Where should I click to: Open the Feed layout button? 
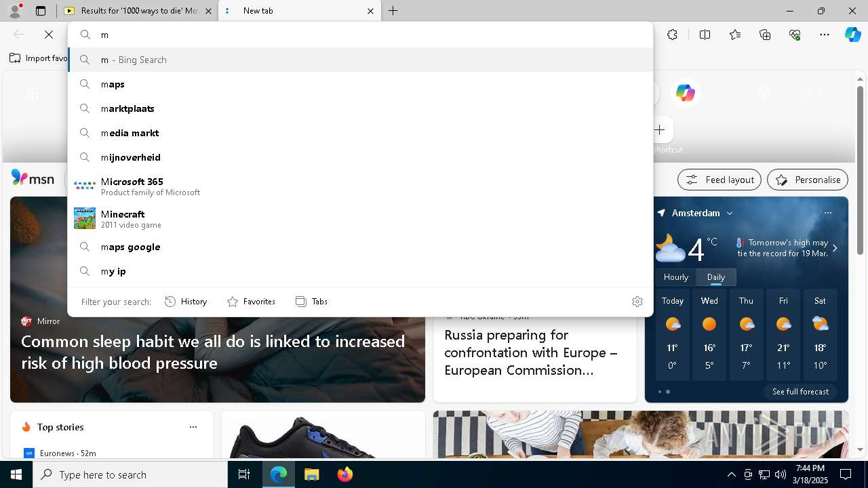(x=719, y=180)
